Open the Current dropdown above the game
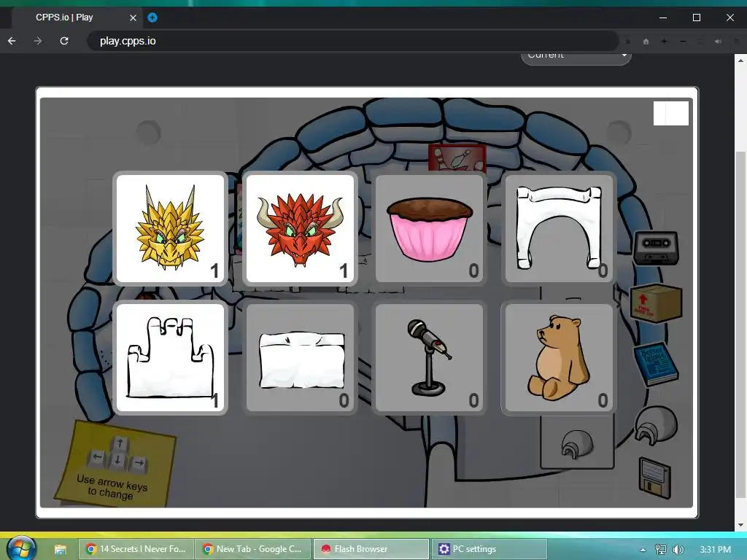 click(x=576, y=58)
